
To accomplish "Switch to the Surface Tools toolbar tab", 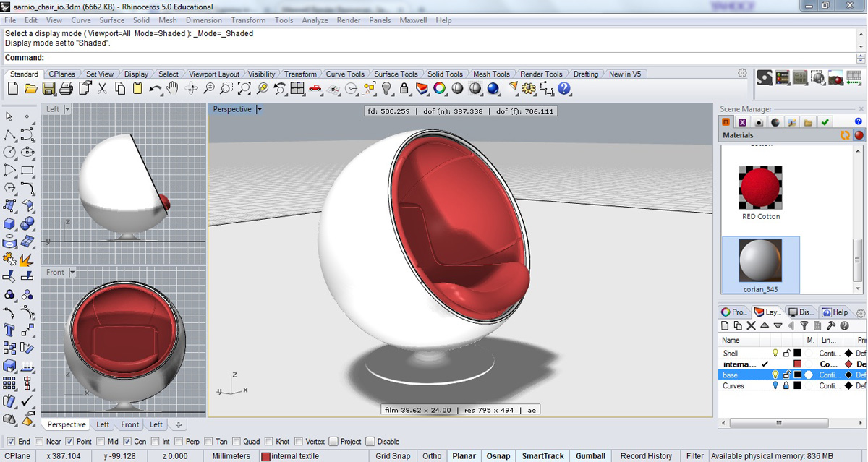I will pyautogui.click(x=395, y=74).
